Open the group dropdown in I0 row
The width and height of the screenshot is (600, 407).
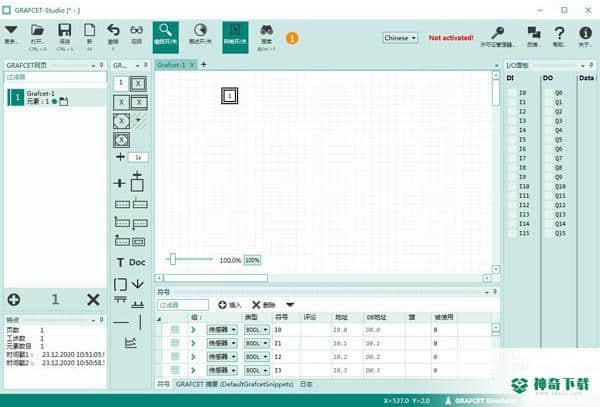222,330
